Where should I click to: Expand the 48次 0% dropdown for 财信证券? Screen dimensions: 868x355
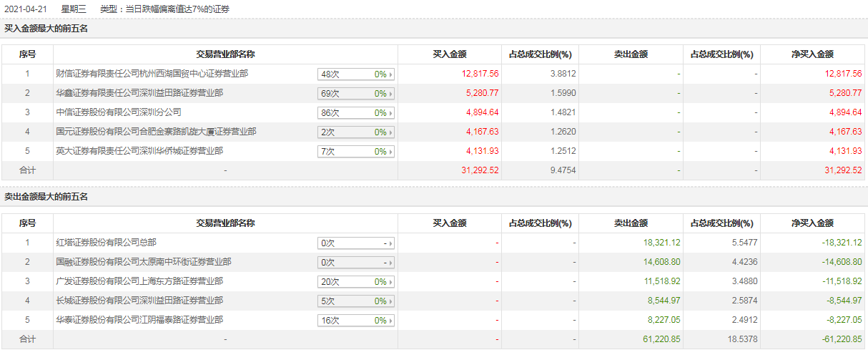click(356, 74)
